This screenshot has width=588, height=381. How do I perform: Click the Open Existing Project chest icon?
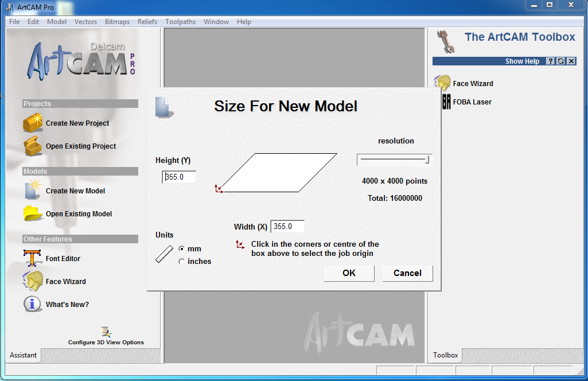click(33, 146)
